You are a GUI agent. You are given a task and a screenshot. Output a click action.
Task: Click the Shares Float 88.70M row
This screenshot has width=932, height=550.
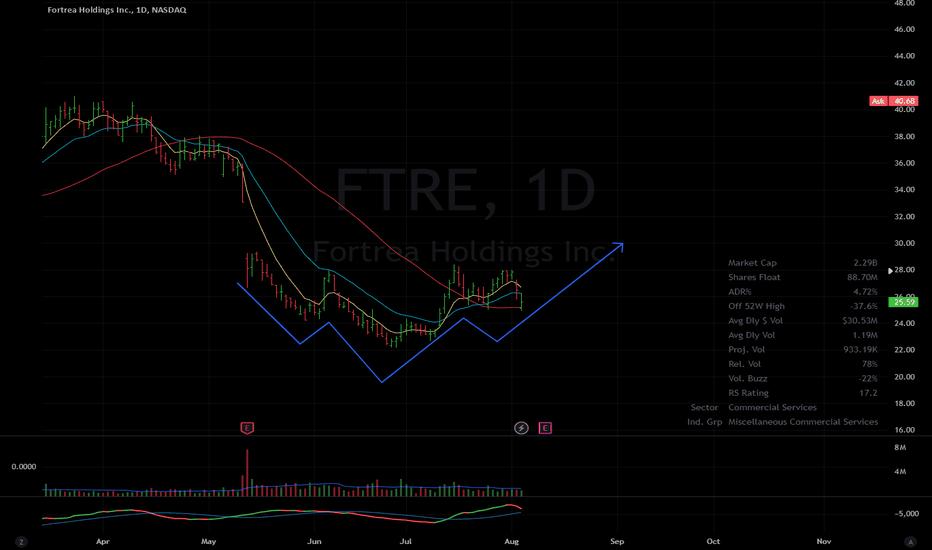pyautogui.click(x=802, y=277)
